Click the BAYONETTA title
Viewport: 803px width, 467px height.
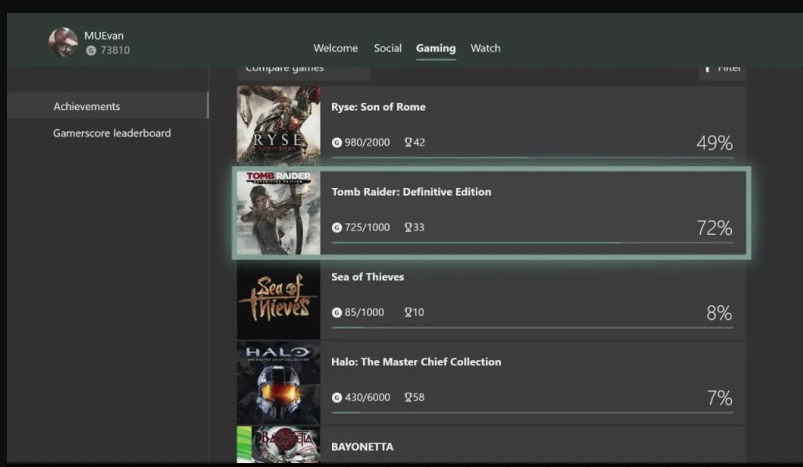363,447
